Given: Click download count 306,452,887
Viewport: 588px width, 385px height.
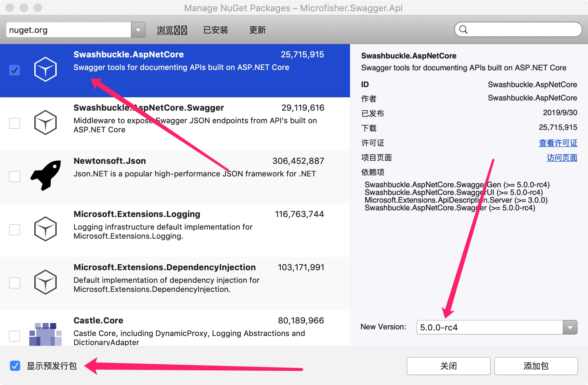Looking at the screenshot, I should click(x=298, y=161).
